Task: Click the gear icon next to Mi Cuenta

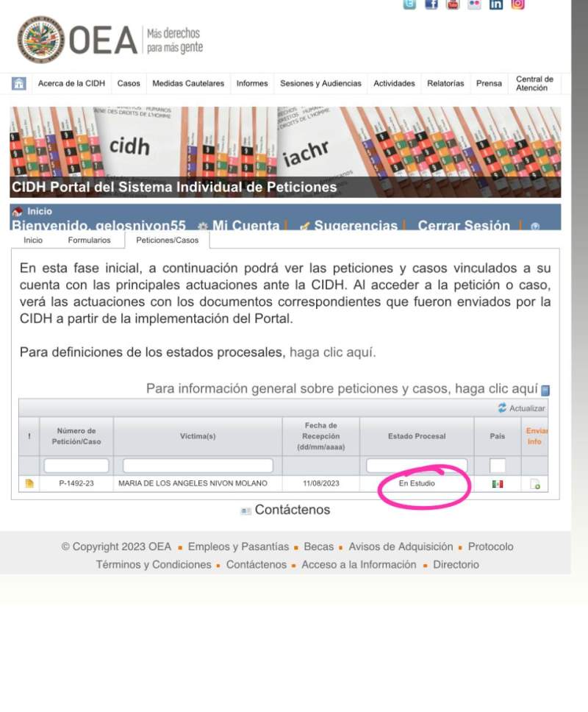Action: [x=203, y=226]
